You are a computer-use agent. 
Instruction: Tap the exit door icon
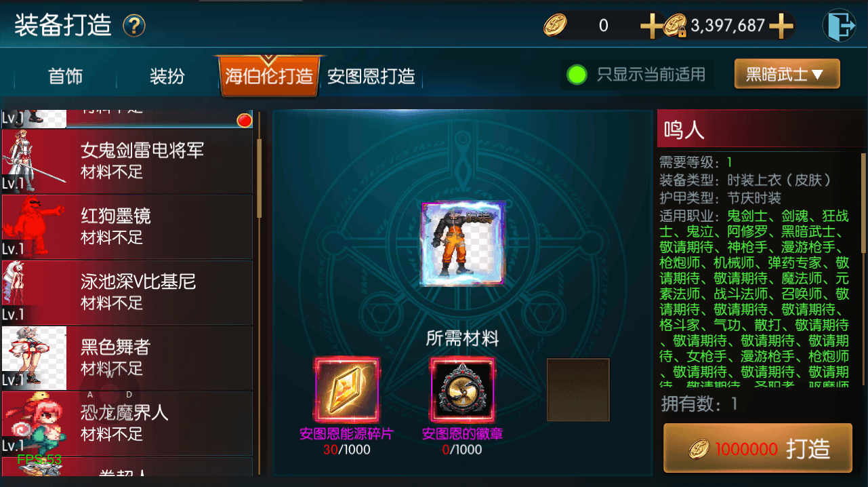[839, 26]
